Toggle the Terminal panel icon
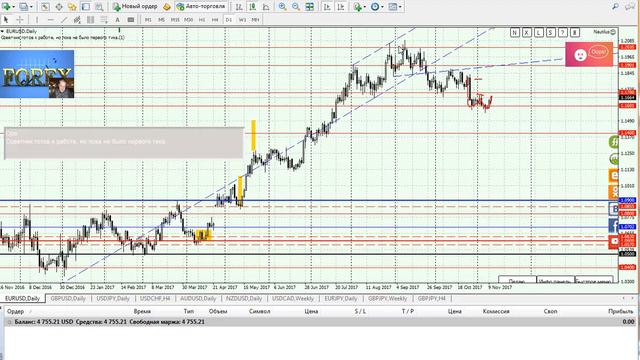The width and height of the screenshot is (640, 360). point(86,7)
